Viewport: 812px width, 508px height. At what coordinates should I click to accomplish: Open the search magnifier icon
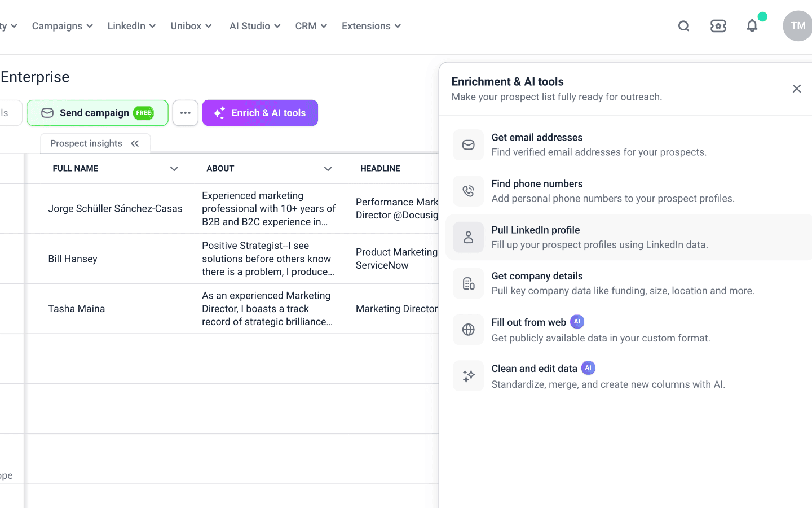(x=684, y=26)
